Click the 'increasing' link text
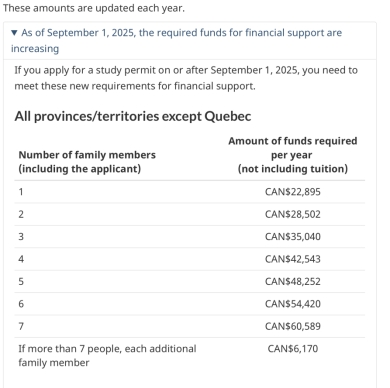This screenshot has height=388, width=390. 35,49
